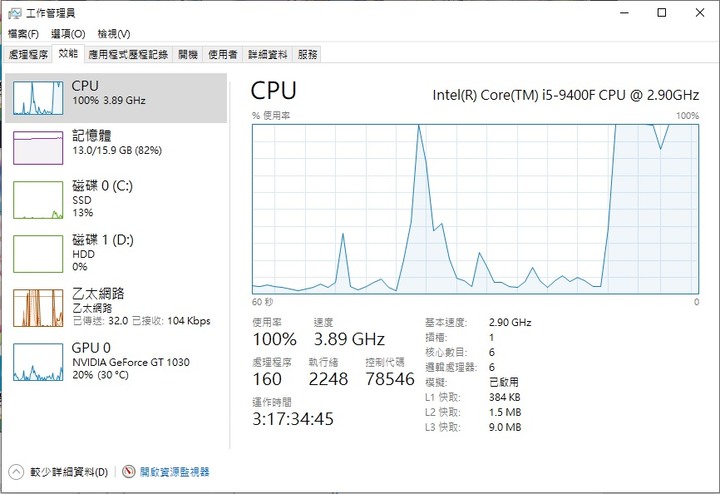720x494 pixels.
Task: Switch to the 使用者 tab
Action: pos(223,55)
